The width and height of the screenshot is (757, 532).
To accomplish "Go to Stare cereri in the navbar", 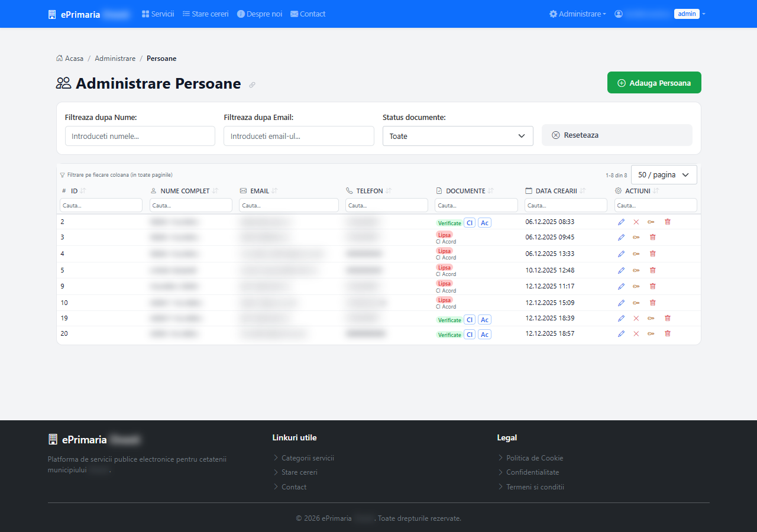I will point(205,14).
